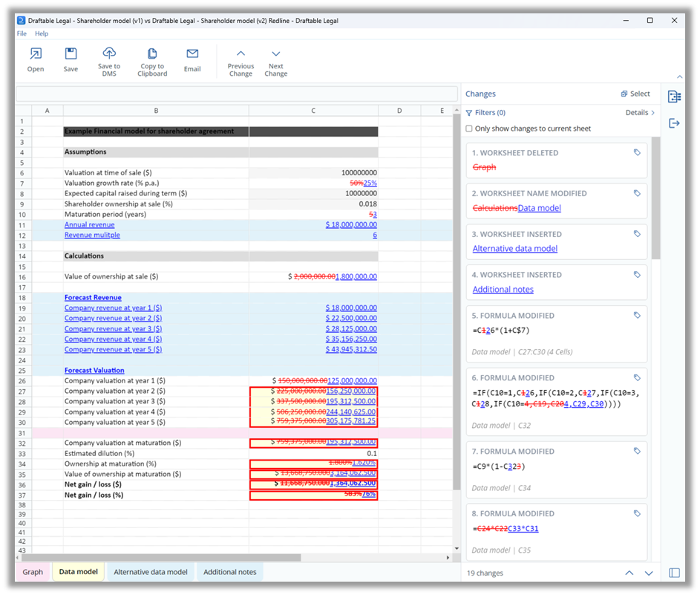Click the Save icon in the toolbar
The height and width of the screenshot is (595, 700).
click(x=71, y=58)
